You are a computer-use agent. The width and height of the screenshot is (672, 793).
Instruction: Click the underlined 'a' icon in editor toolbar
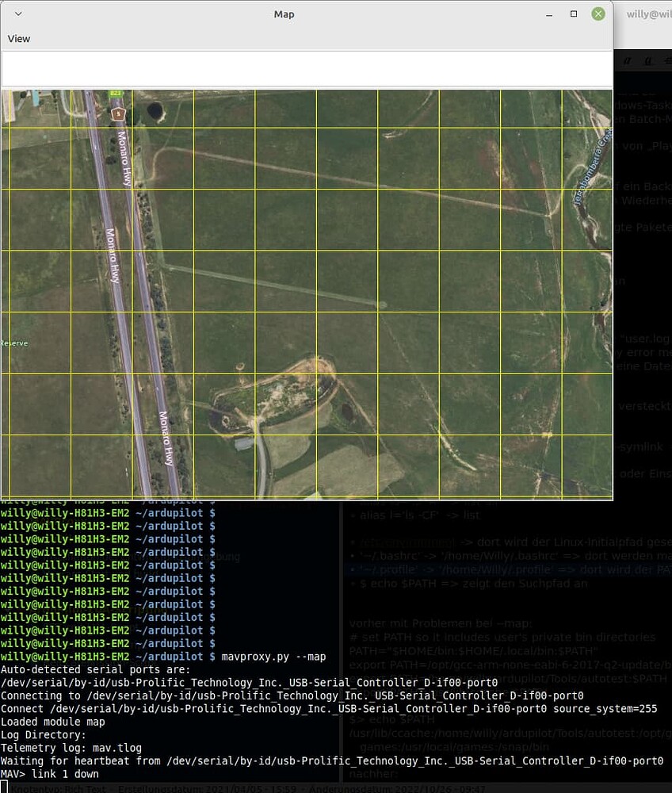pos(647,60)
